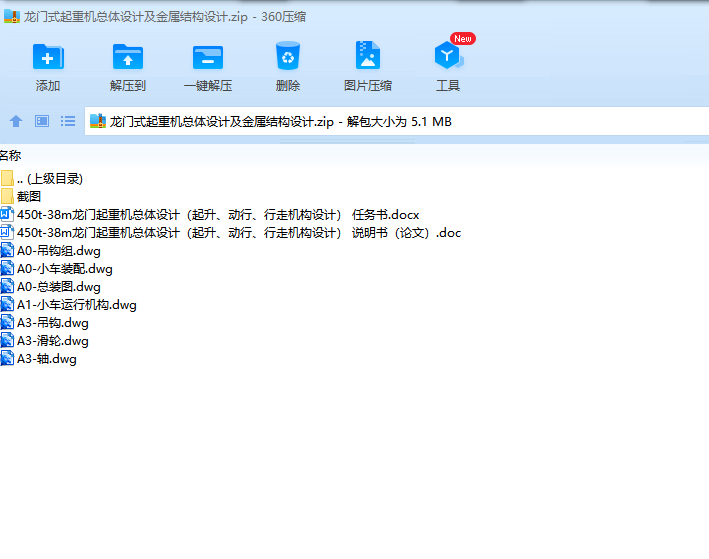Click the 任务书.docx Word file icon
709x559 pixels.
(7, 214)
